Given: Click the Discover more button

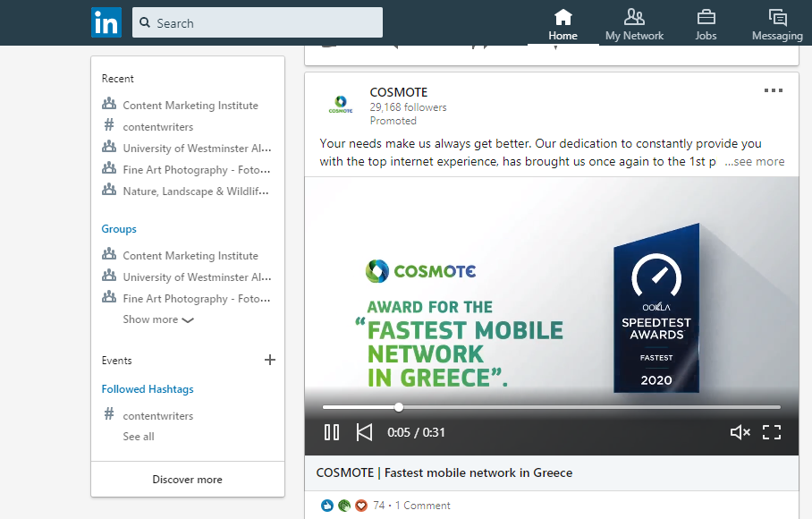Looking at the screenshot, I should coord(188,480).
